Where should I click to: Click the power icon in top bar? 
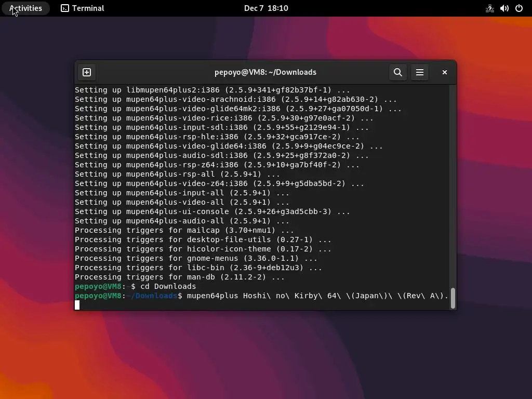pyautogui.click(x=519, y=8)
